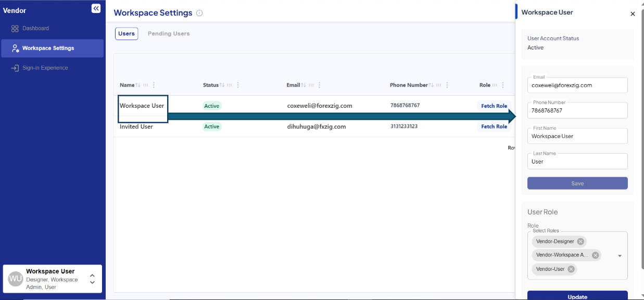Open the Status column three-dot menu
Screen dimensions: 644x300
[x=238, y=85]
